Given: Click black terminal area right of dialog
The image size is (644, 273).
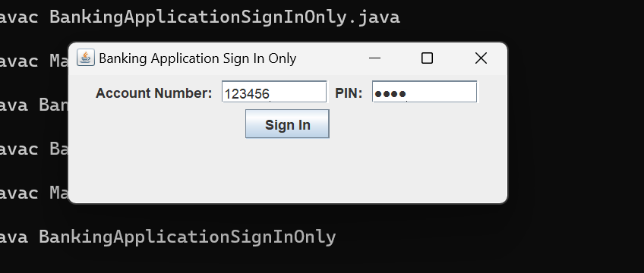Looking at the screenshot, I should coord(575,123).
